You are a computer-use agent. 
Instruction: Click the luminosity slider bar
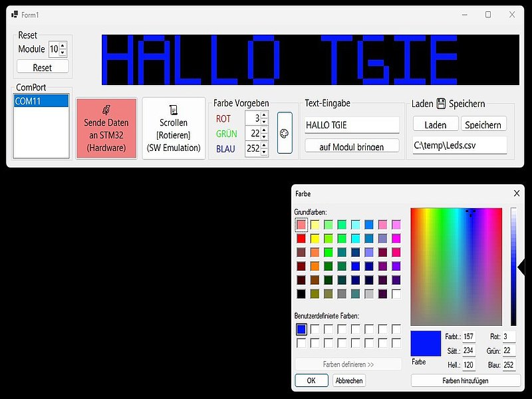[513, 267]
